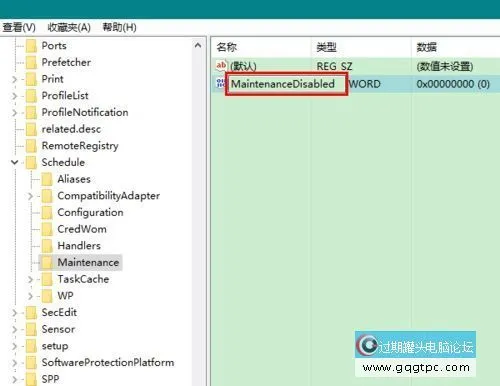This screenshot has height=386, width=500.
Task: Expand the TaskCache key
Action: click(30, 279)
